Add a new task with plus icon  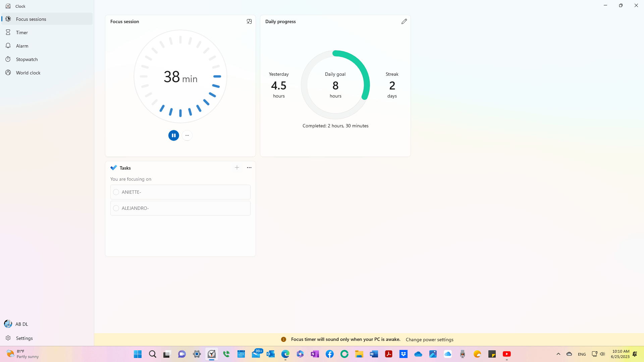[237, 168]
